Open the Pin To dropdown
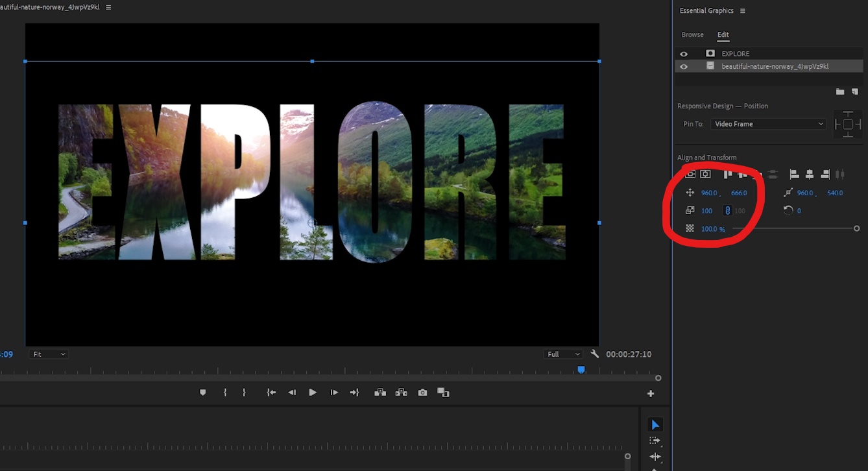Viewport: 868px width, 471px height. (x=768, y=124)
